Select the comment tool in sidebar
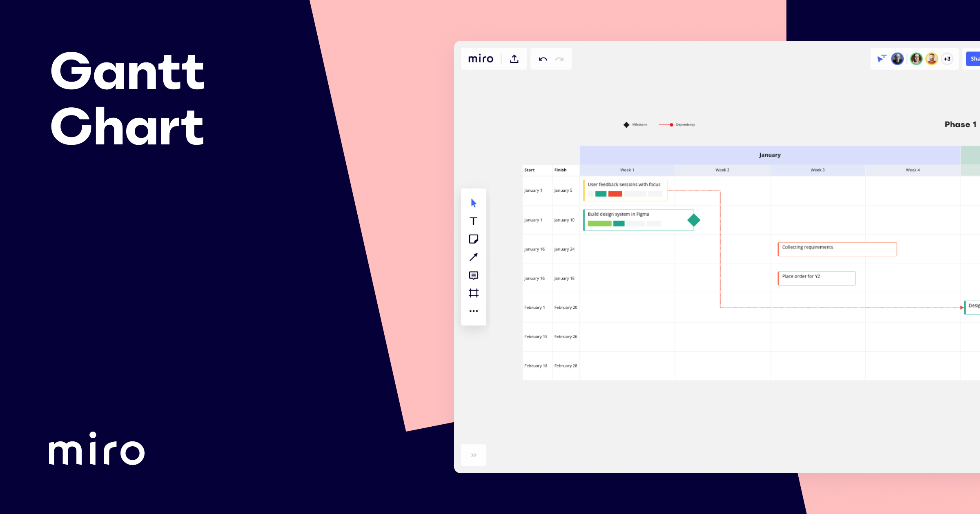 (x=474, y=275)
